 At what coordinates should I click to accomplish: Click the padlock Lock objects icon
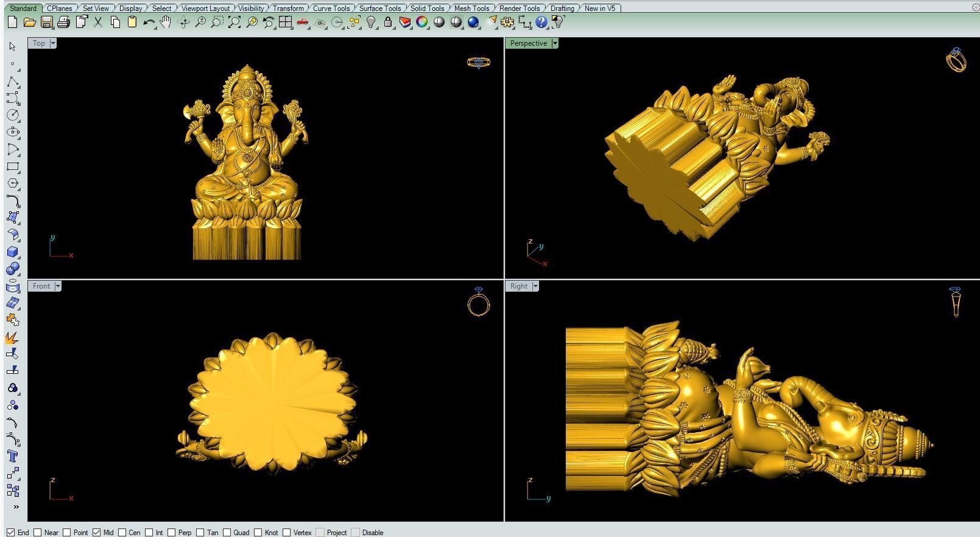click(388, 22)
